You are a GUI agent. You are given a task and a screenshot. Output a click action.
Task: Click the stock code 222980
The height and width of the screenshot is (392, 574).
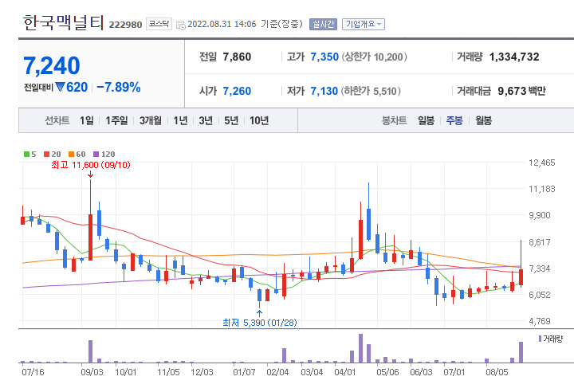pyautogui.click(x=126, y=25)
